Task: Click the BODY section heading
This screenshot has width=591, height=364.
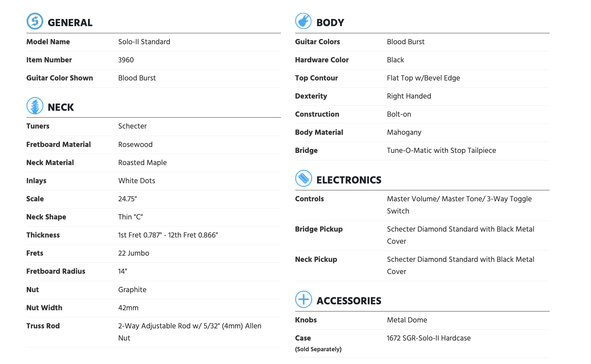Action: 330,23
